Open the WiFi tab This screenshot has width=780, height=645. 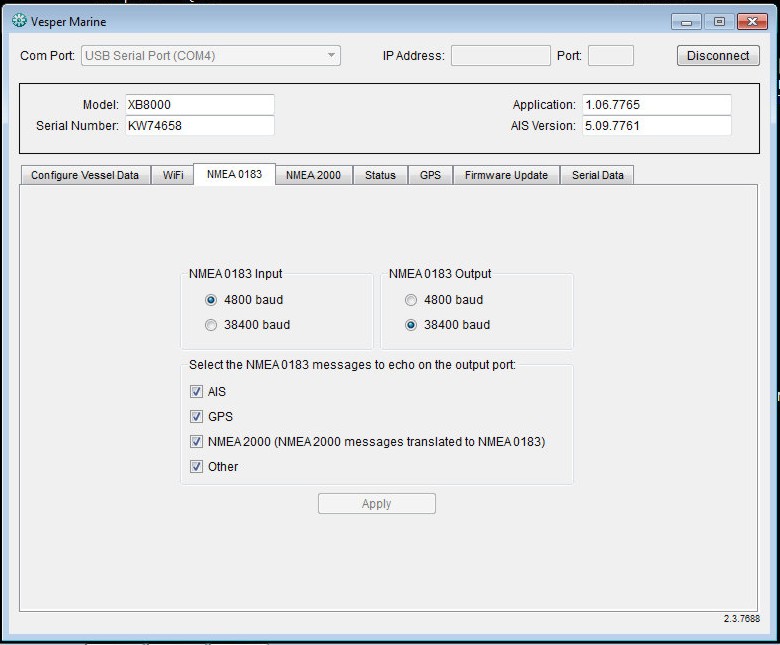tap(173, 175)
